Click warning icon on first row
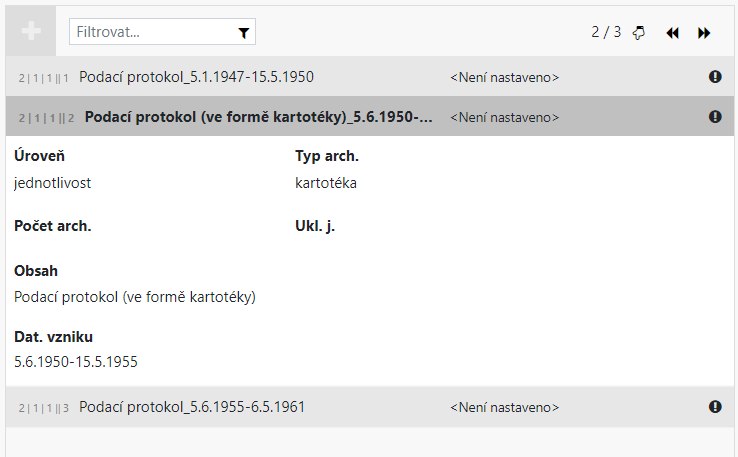 point(715,77)
